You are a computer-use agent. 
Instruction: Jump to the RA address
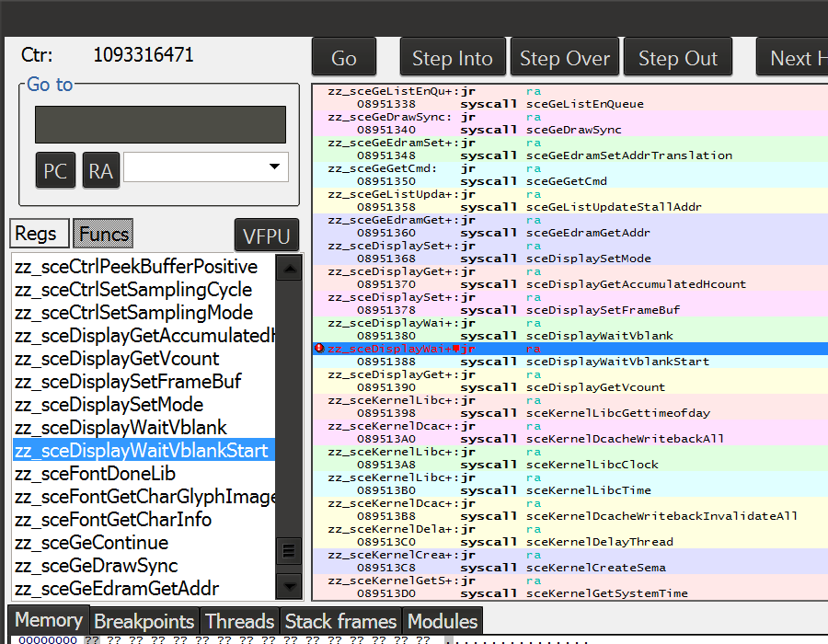(100, 171)
